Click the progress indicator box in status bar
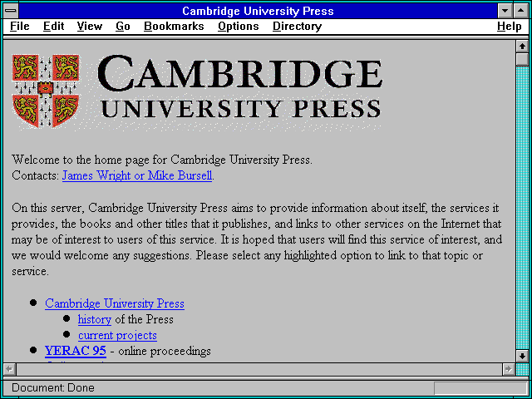 [x=480, y=388]
